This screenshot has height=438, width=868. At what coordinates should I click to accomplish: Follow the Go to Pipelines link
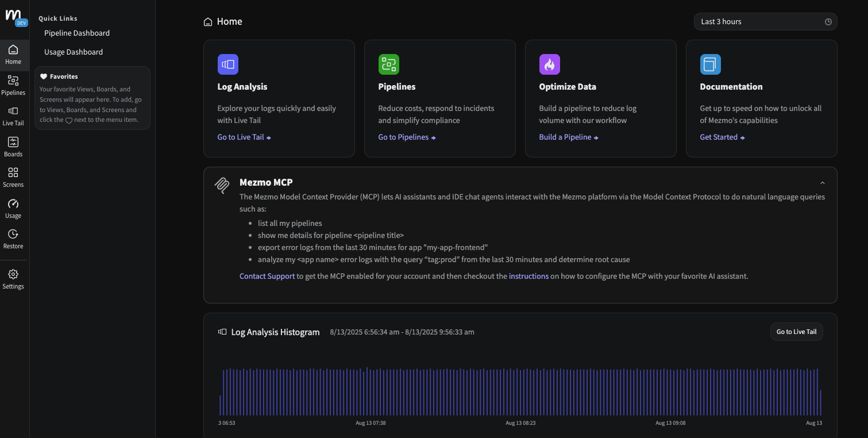click(407, 137)
